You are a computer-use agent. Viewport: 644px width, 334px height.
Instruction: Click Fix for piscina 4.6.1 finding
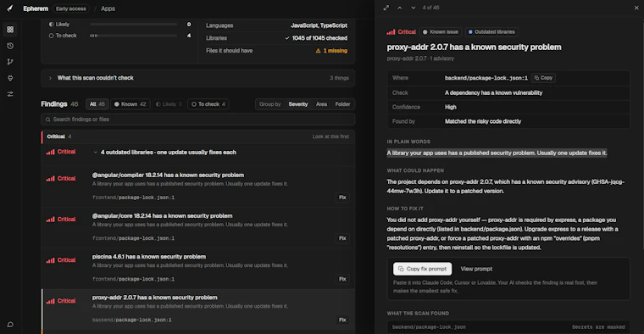pyautogui.click(x=342, y=279)
